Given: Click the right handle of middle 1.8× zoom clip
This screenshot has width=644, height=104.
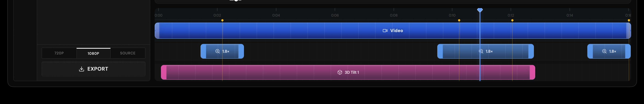Looking at the screenshot, I should click(531, 51).
